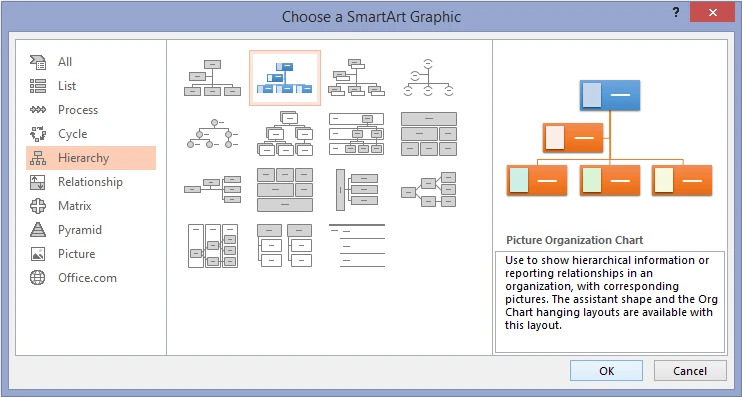This screenshot has width=742, height=397.
Task: Open help with the question mark
Action: (x=676, y=13)
